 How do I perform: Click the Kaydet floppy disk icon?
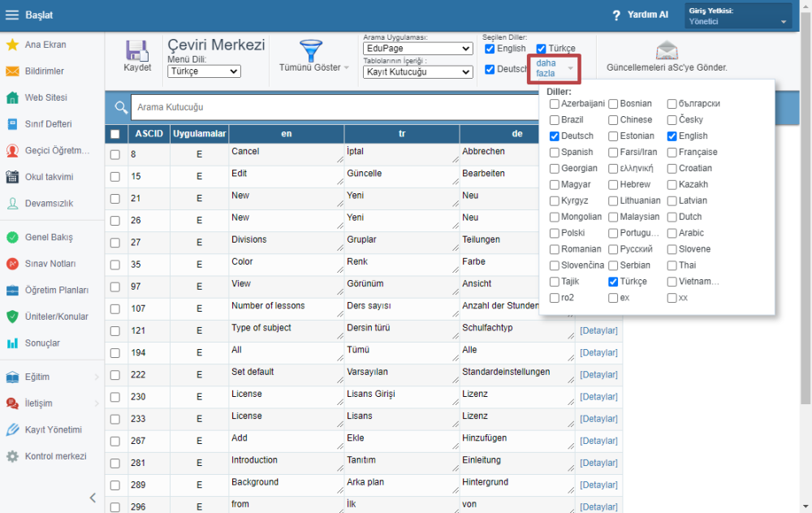click(x=137, y=50)
